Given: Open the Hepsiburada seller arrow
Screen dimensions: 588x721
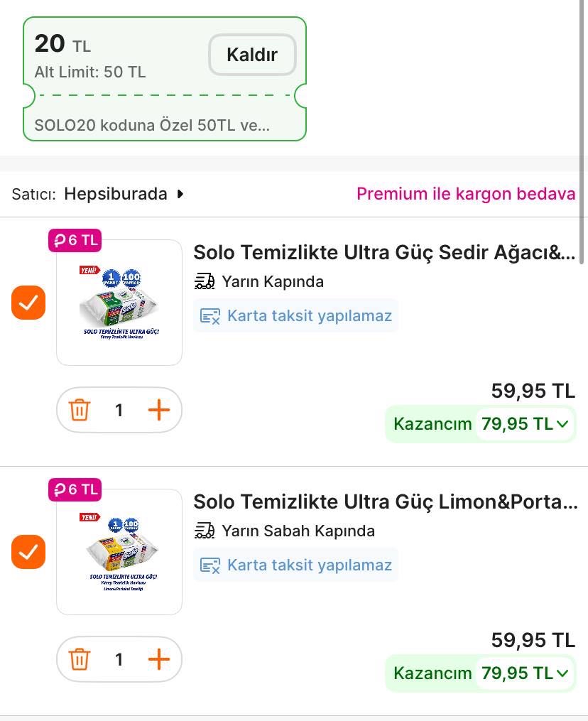Looking at the screenshot, I should tap(180, 194).
